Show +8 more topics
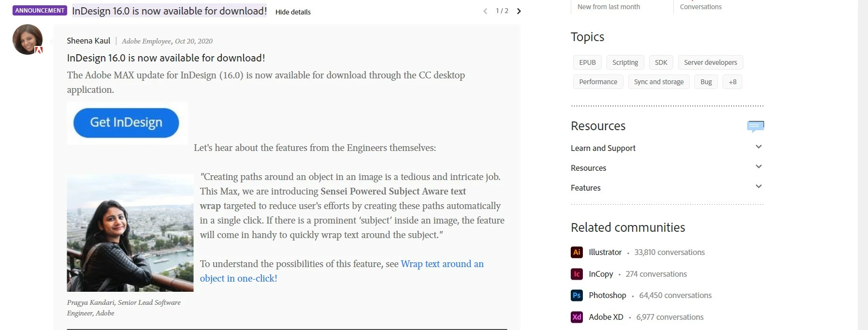Viewport: 868px width, 330px height. coord(733,82)
